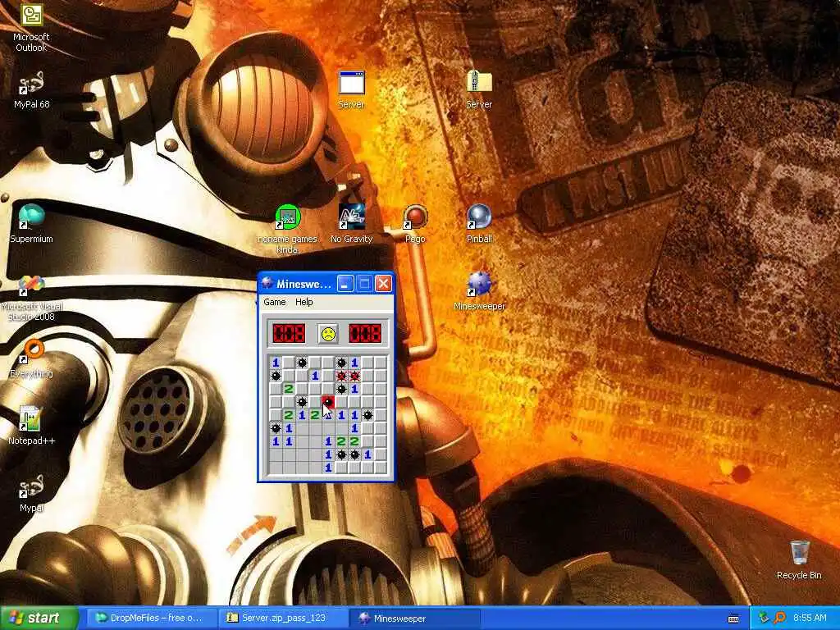Click the Minesweeper taskbar button

(413, 619)
